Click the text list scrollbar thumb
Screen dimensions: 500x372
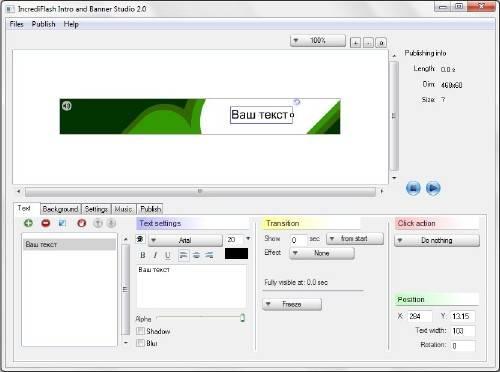pyautogui.click(x=125, y=289)
